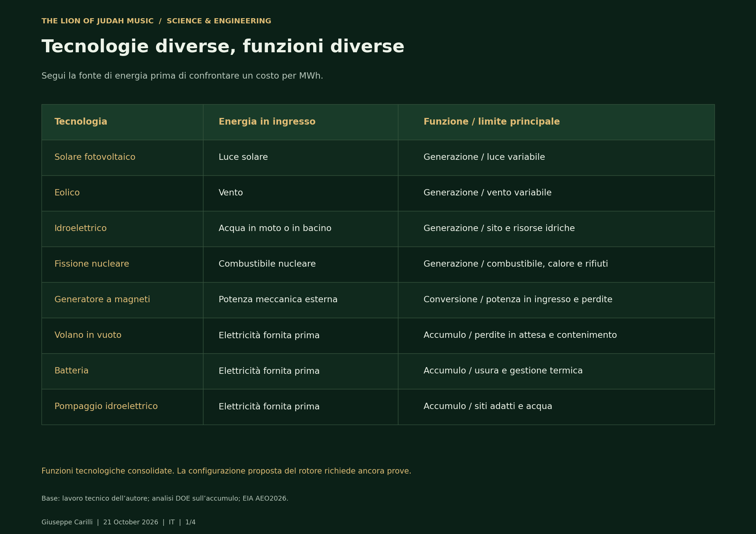Select 'Generazione / sito e risorse idriche' cell

coord(556,229)
